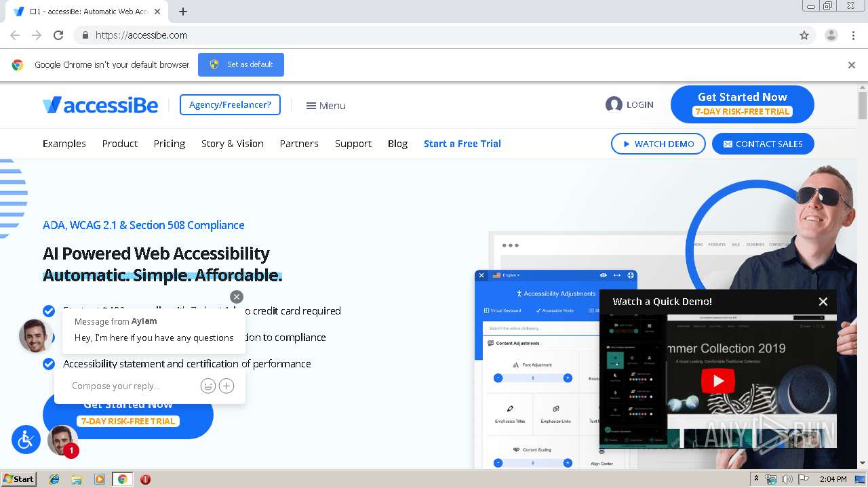Open File Explorer from the taskbar
This screenshot has width=868, height=488.
pos(77,479)
